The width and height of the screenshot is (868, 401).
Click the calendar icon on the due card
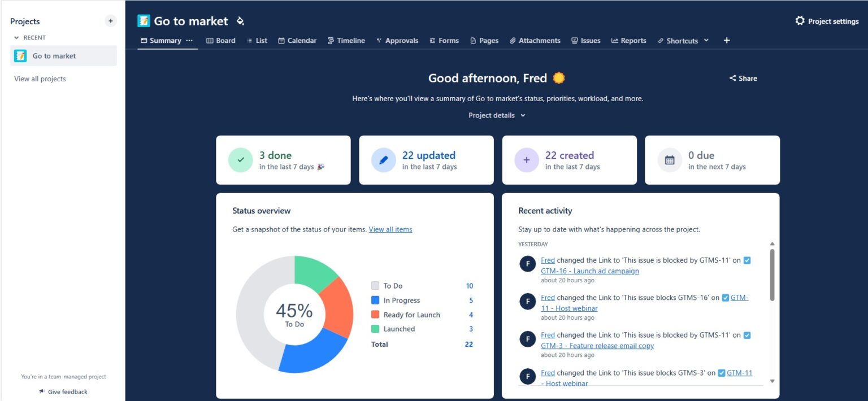pyautogui.click(x=670, y=160)
